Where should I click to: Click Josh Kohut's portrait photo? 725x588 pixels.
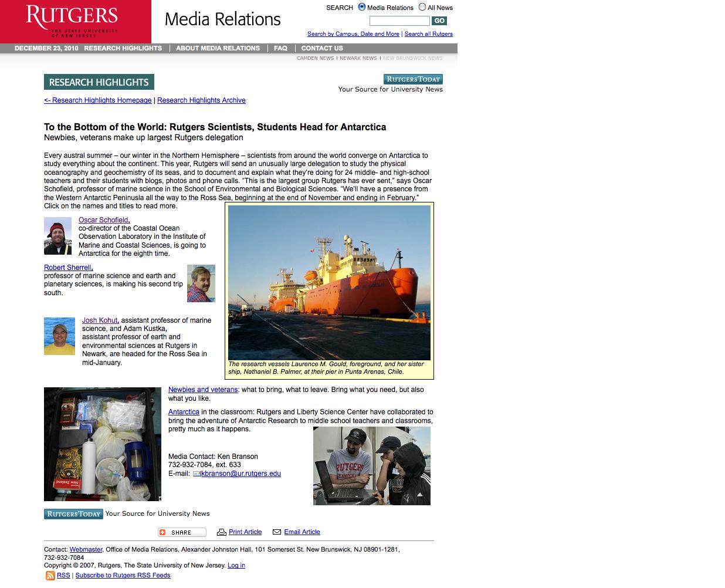pyautogui.click(x=59, y=336)
